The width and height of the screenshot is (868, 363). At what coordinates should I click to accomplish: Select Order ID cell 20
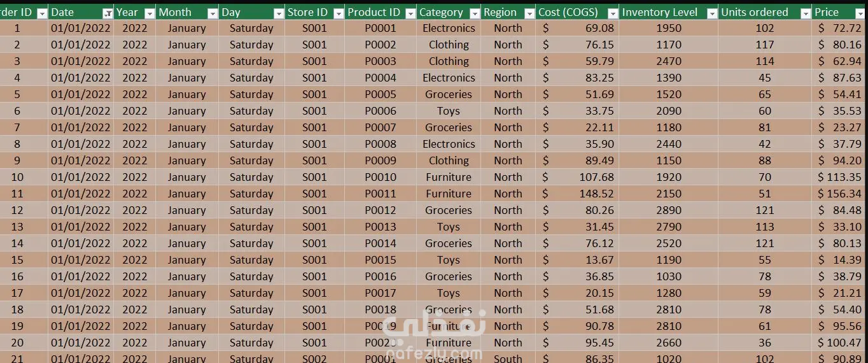(24, 343)
